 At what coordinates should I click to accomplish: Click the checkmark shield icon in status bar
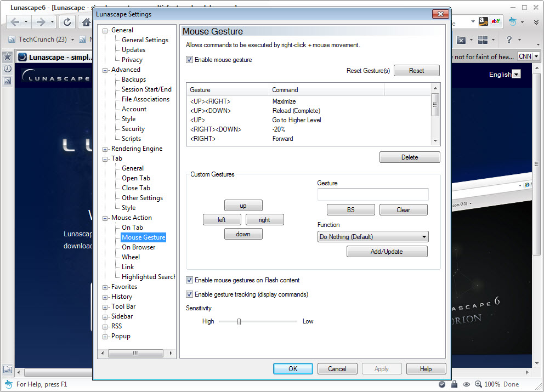[x=442, y=384]
